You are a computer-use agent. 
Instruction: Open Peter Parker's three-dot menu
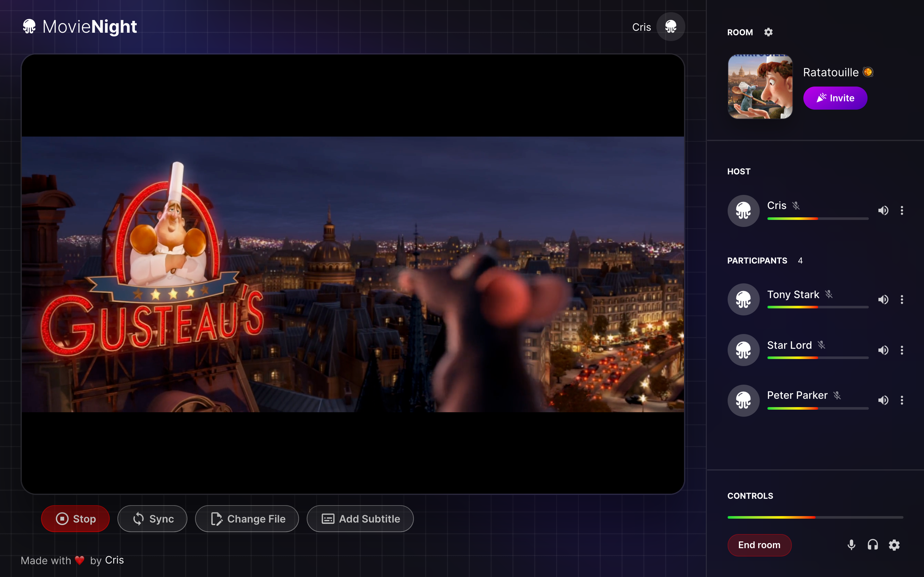click(902, 400)
